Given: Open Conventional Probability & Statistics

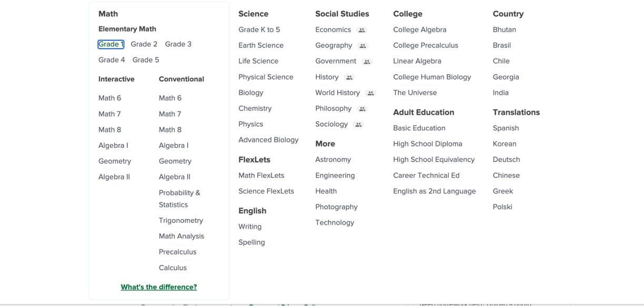Looking at the screenshot, I should 179,199.
